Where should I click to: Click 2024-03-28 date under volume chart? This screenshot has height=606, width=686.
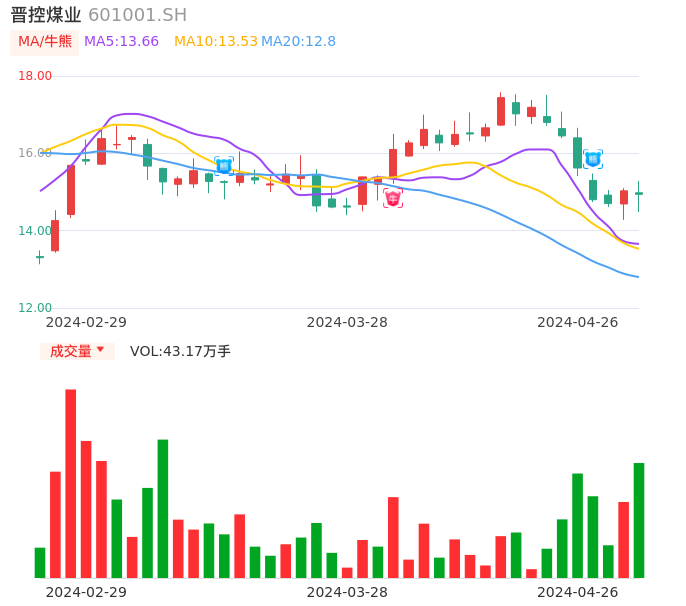[x=347, y=592]
